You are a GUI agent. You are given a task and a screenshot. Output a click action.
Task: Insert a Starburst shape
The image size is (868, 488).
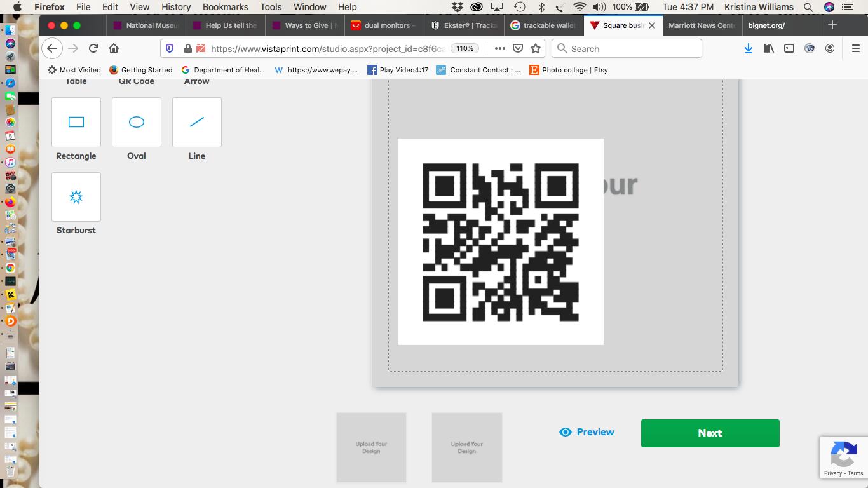[x=76, y=197]
